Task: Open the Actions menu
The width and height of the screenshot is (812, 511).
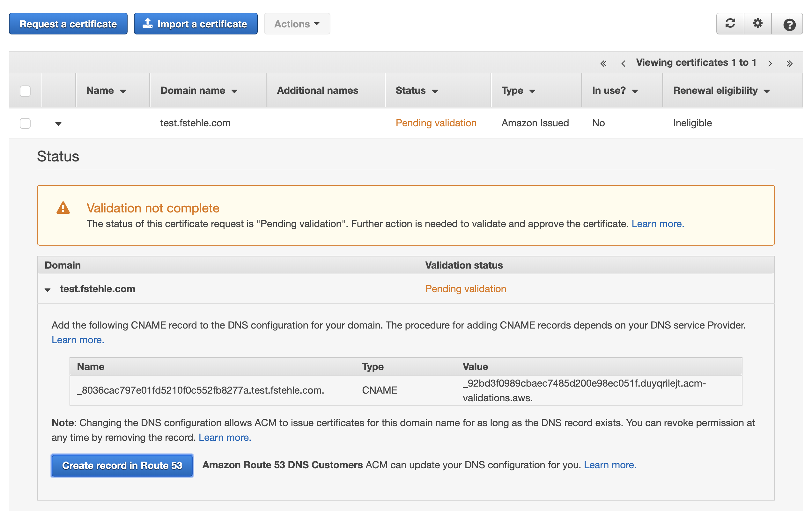Action: click(x=296, y=24)
